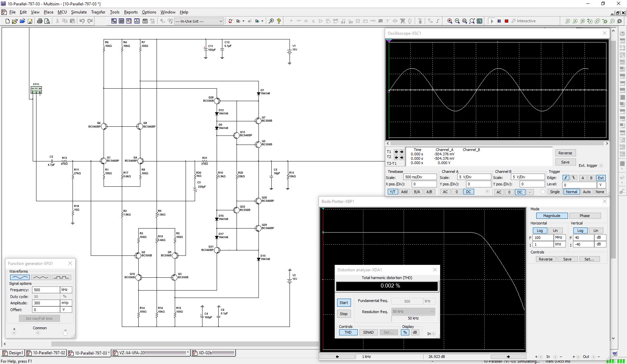Undo the last action in toolbar
The height and width of the screenshot is (364, 627).
click(x=82, y=21)
